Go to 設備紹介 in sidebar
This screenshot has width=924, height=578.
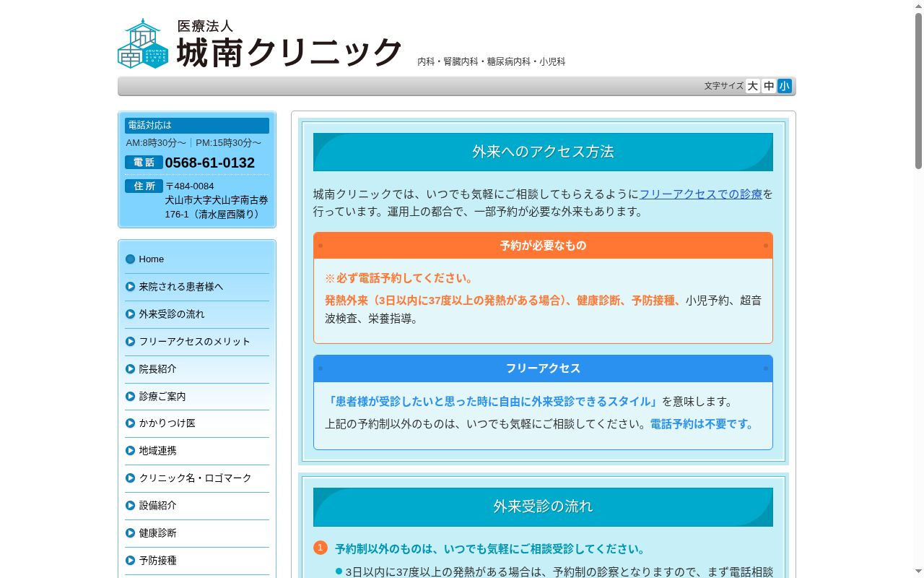(x=197, y=506)
